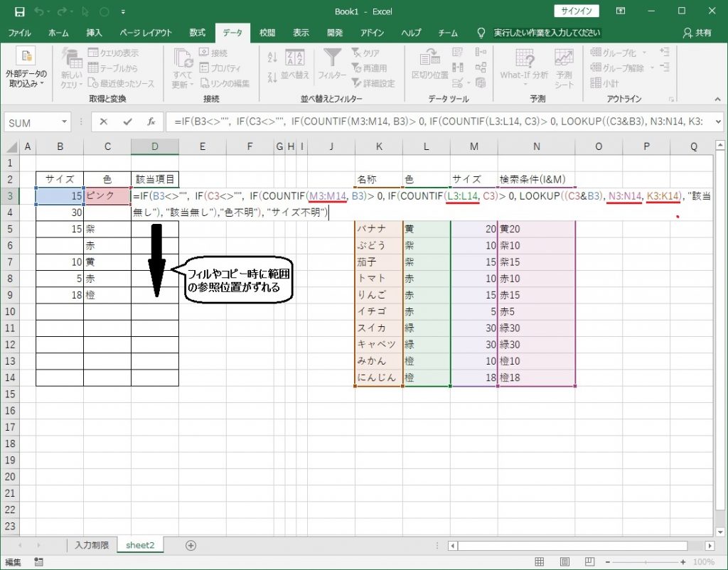Select column D header

(x=154, y=146)
